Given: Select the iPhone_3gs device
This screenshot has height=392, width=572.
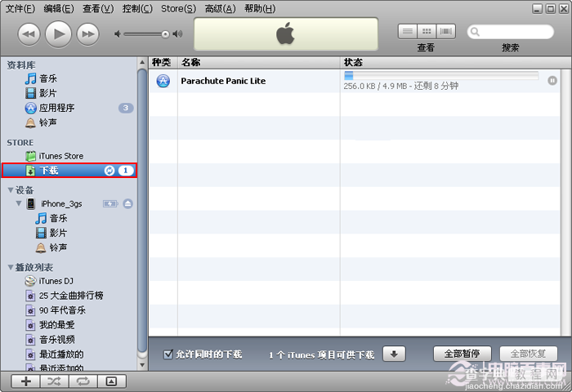Looking at the screenshot, I should [61, 203].
